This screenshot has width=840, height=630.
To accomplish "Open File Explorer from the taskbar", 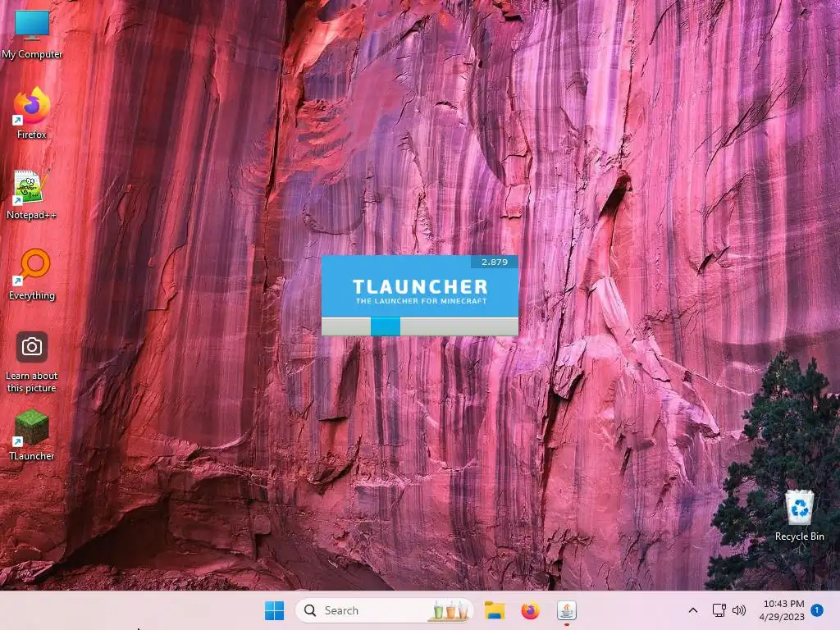I will [495, 610].
